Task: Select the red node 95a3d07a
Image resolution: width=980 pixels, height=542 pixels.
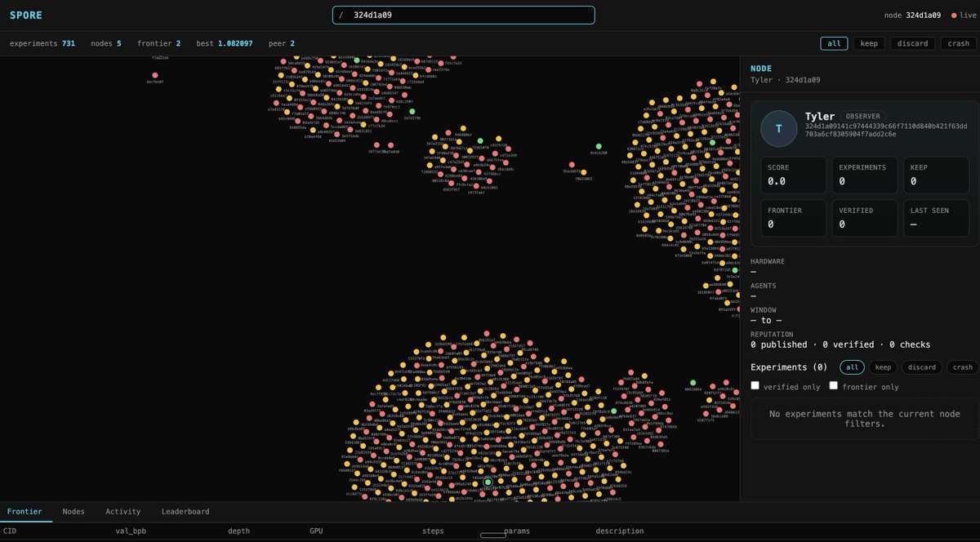Action: pos(573,165)
